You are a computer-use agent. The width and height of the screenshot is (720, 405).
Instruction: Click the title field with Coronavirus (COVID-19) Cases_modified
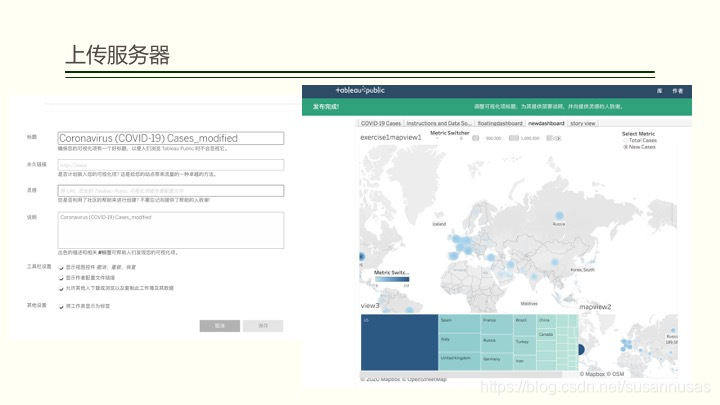pyautogui.click(x=171, y=138)
